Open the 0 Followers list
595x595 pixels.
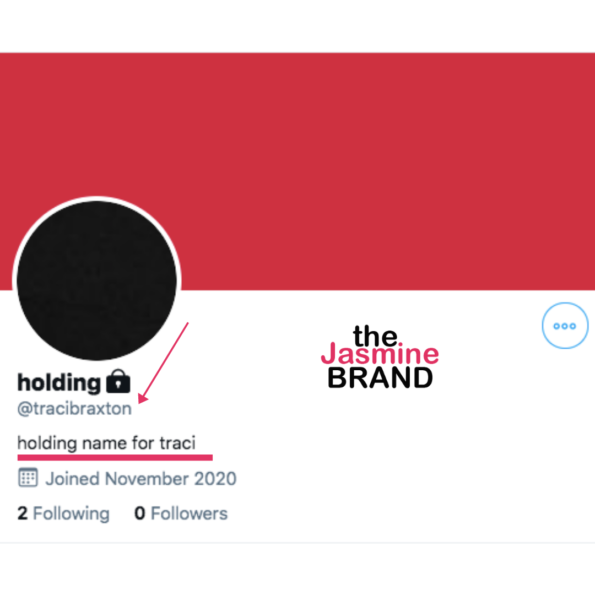tap(181, 513)
